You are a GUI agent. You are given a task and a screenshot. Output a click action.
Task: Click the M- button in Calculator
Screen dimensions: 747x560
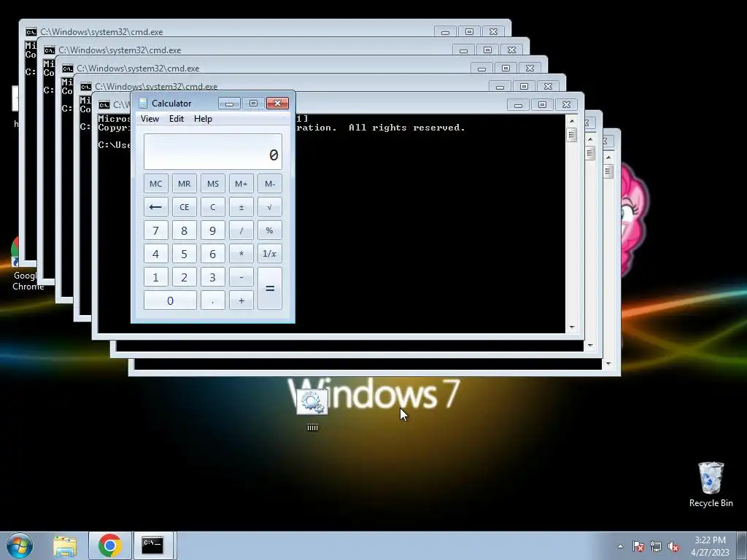pos(270,184)
